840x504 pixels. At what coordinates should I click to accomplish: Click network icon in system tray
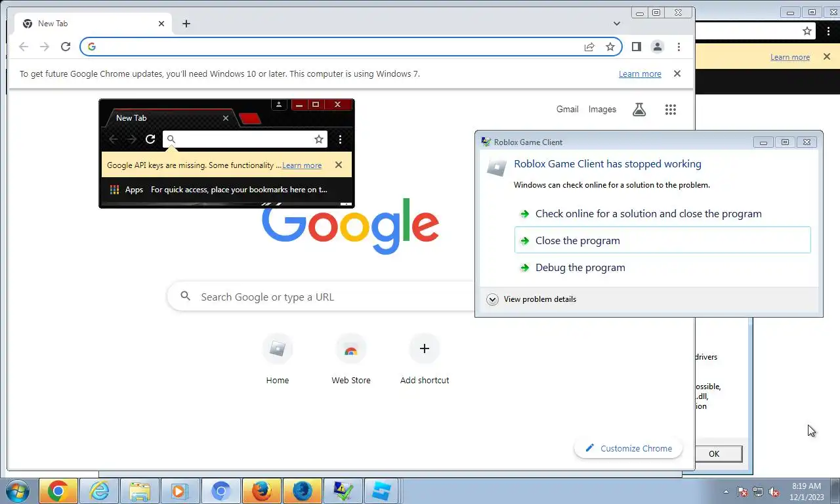758,492
